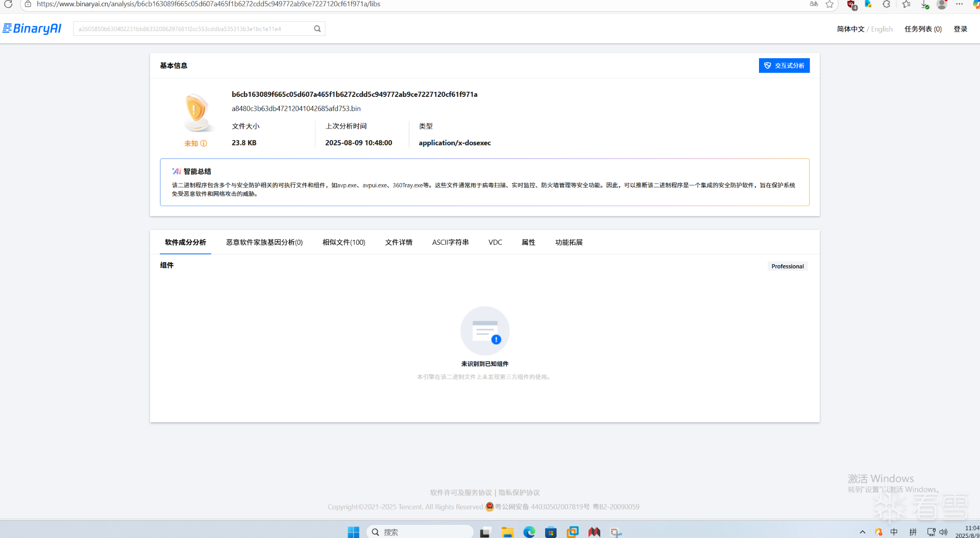The height and width of the screenshot is (538, 980).
Task: Switch language to 简体中文
Action: (x=850, y=29)
